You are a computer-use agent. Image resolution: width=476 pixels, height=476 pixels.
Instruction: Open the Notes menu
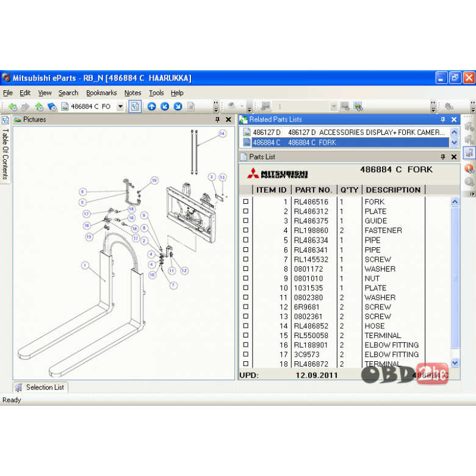tap(132, 93)
